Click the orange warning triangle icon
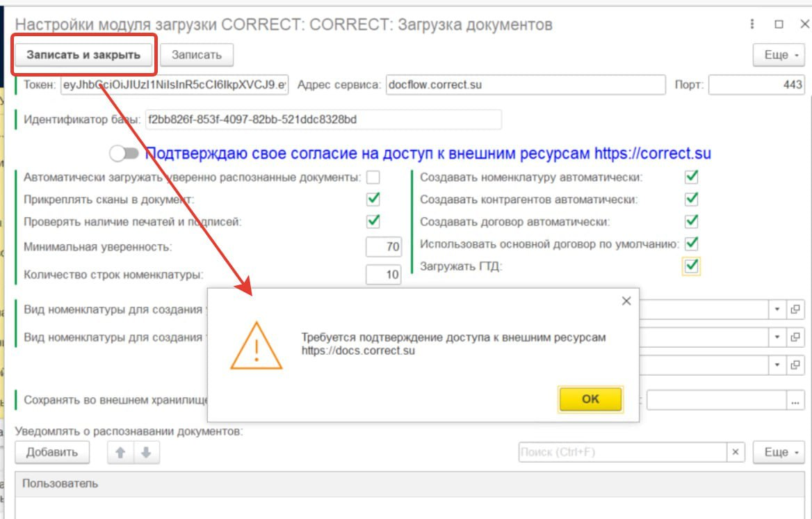 tap(257, 346)
